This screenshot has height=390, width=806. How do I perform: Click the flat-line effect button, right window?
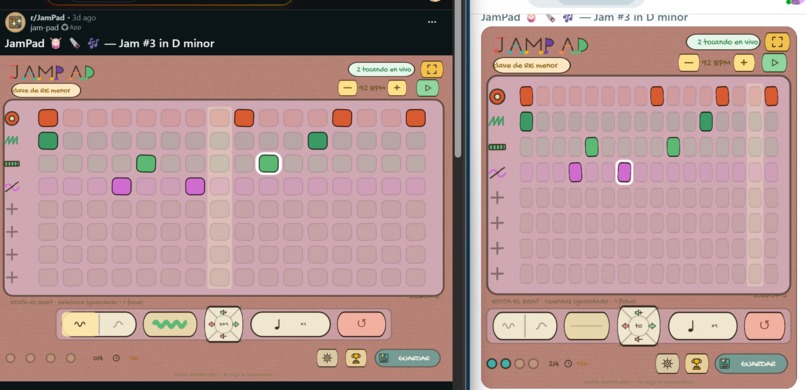pos(587,326)
